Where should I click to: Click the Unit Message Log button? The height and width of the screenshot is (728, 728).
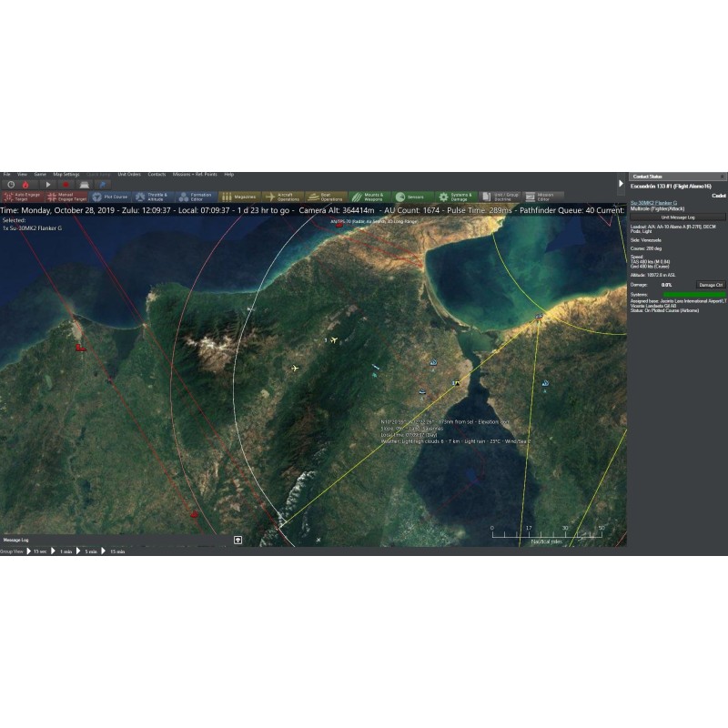[x=678, y=217]
